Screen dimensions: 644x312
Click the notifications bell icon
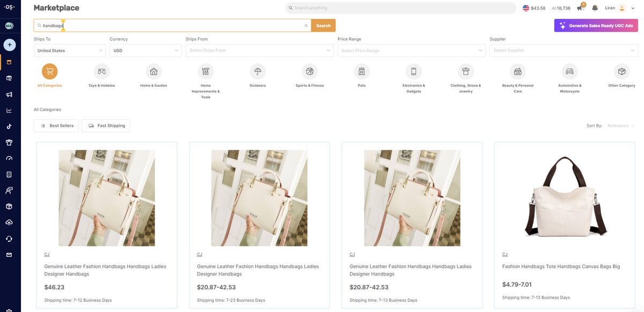pyautogui.click(x=595, y=8)
